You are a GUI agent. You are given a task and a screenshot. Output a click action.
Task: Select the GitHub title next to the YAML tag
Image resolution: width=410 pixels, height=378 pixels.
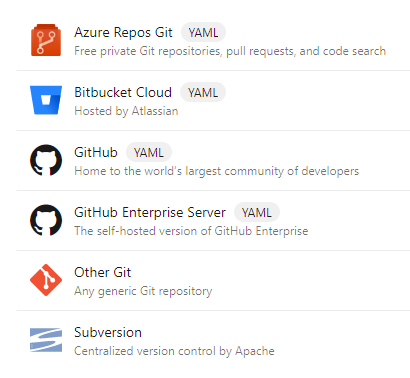(96, 152)
